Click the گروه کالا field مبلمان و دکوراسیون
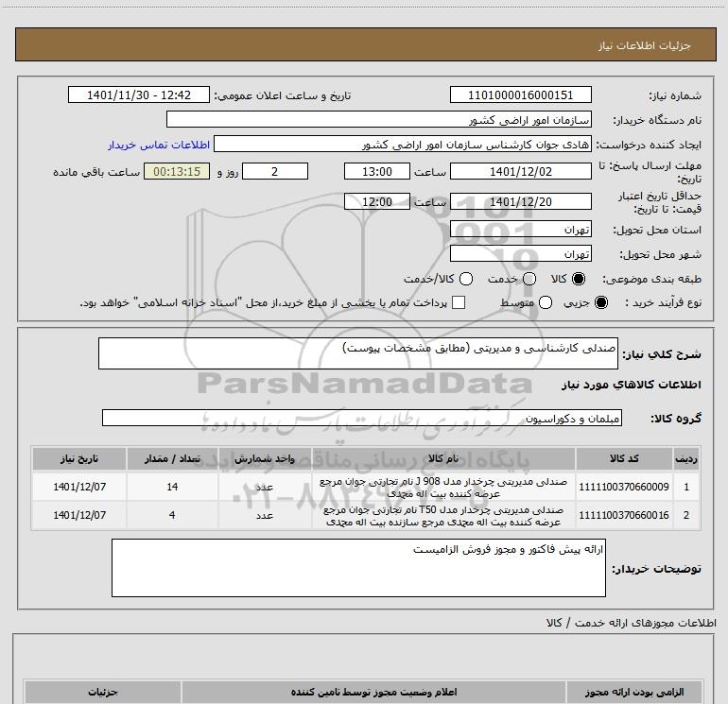The image size is (728, 704). [x=362, y=418]
